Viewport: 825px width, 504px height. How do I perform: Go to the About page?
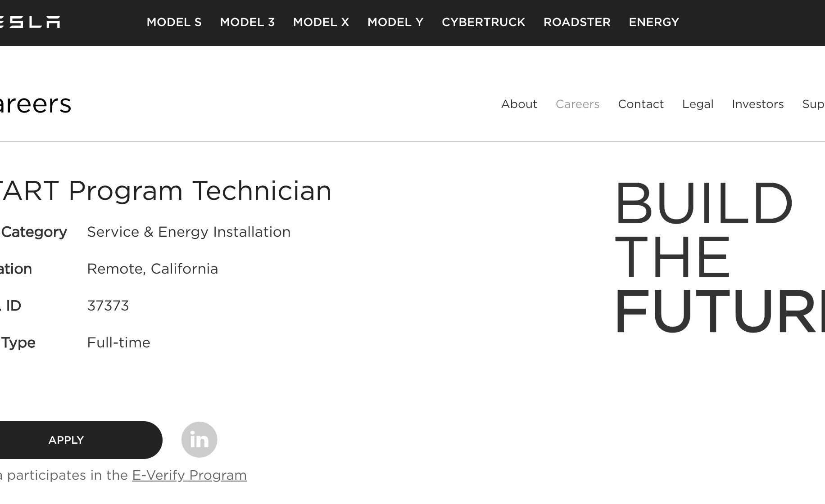519,104
